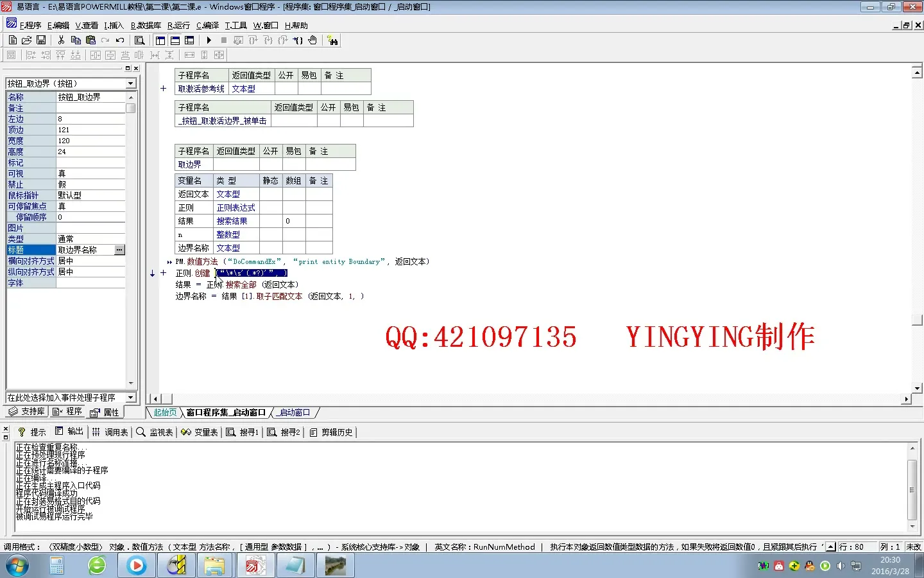Toggle the bottom status panel view button
Image resolution: width=924 pixels, height=578 pixels.
(x=175, y=40)
